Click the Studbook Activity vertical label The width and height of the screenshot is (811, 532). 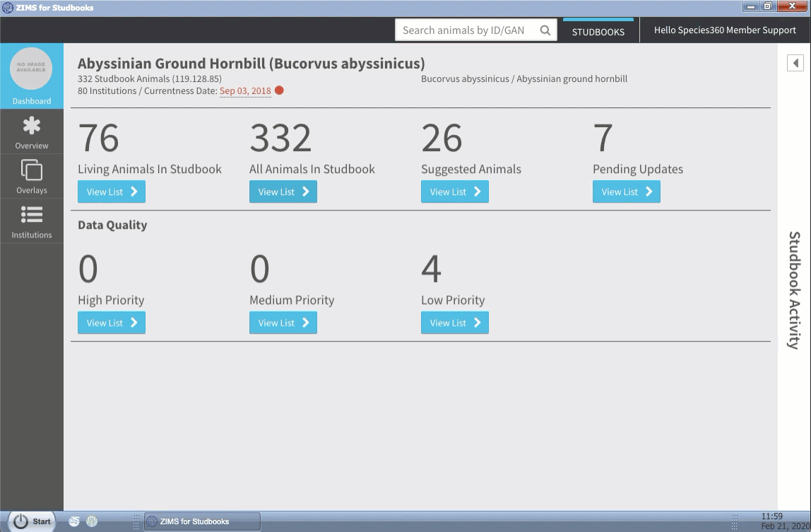click(x=795, y=290)
